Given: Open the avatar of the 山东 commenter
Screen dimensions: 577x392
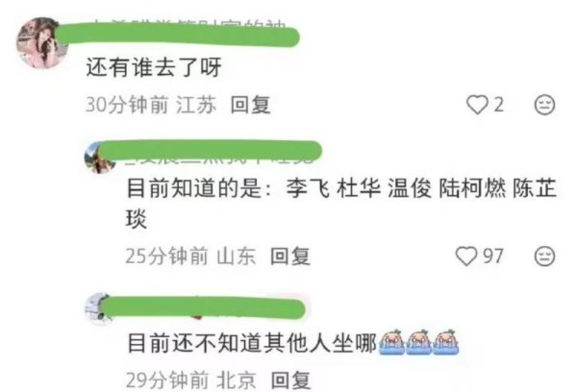Looking at the screenshot, I should (99, 158).
